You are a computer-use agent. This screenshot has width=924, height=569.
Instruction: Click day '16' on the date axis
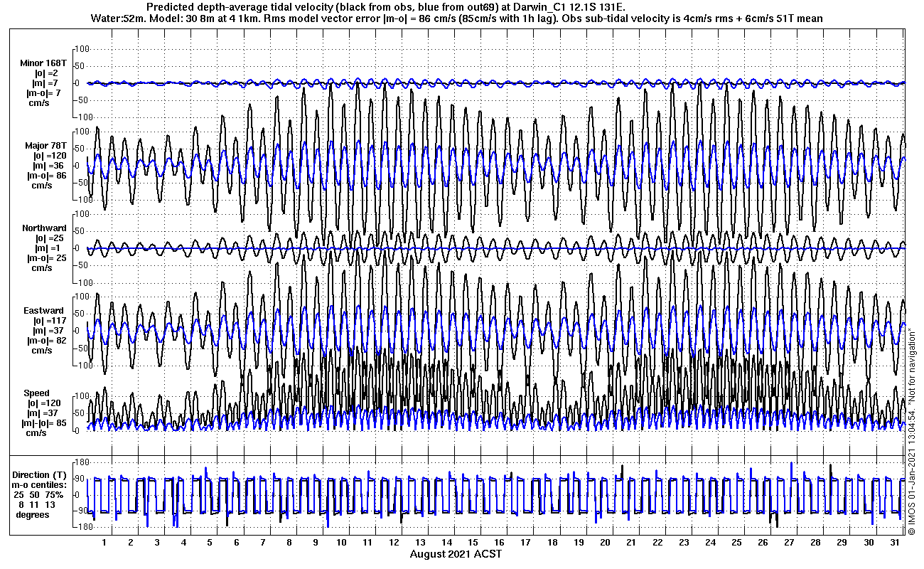(499, 543)
